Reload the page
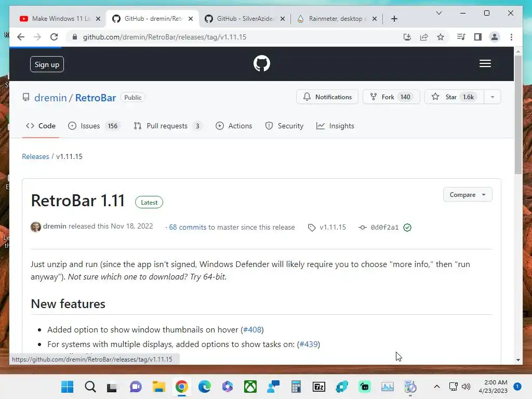The image size is (532, 399). pos(54,37)
